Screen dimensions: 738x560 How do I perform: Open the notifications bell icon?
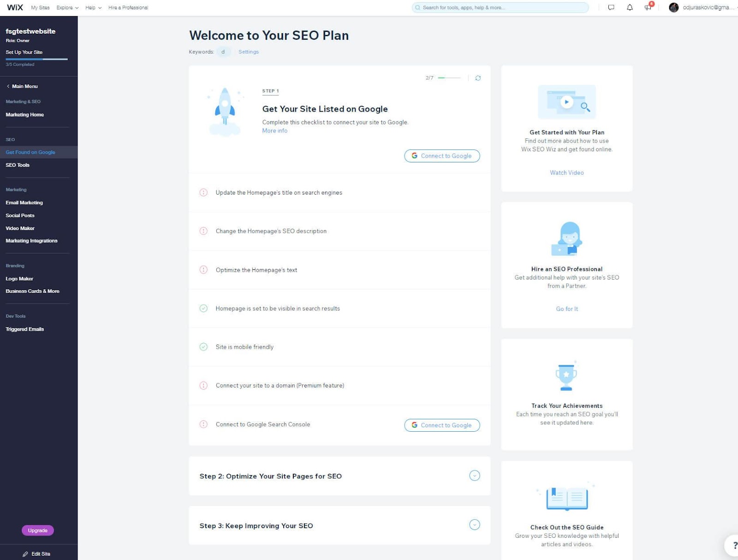click(x=629, y=7)
